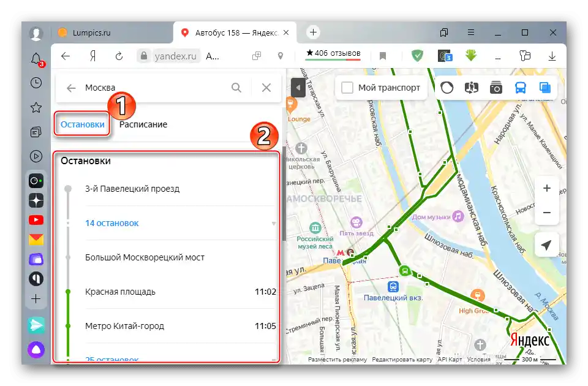Open the profile avatar in the sidebar

[x=36, y=33]
